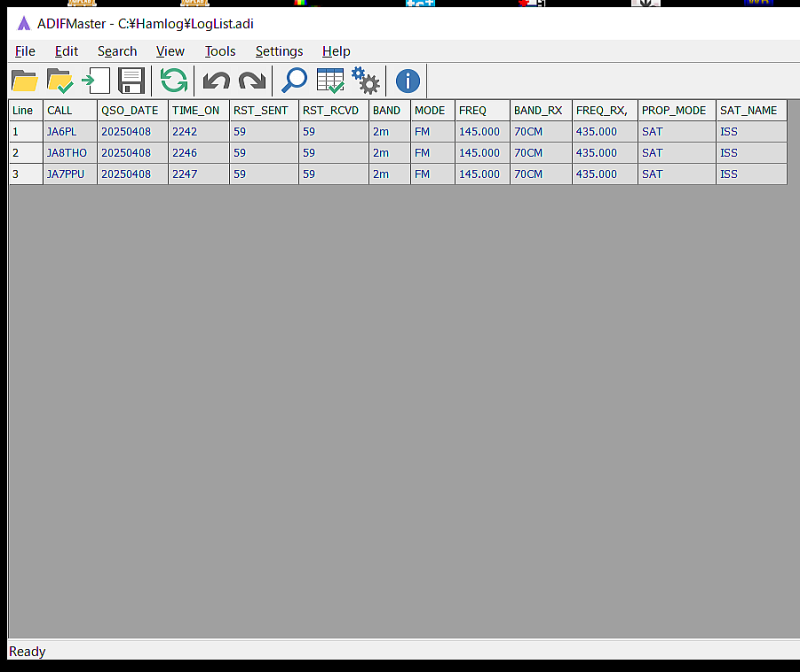Select the 2246 TIME_ON cell
This screenshot has width=800, height=672.
click(198, 153)
